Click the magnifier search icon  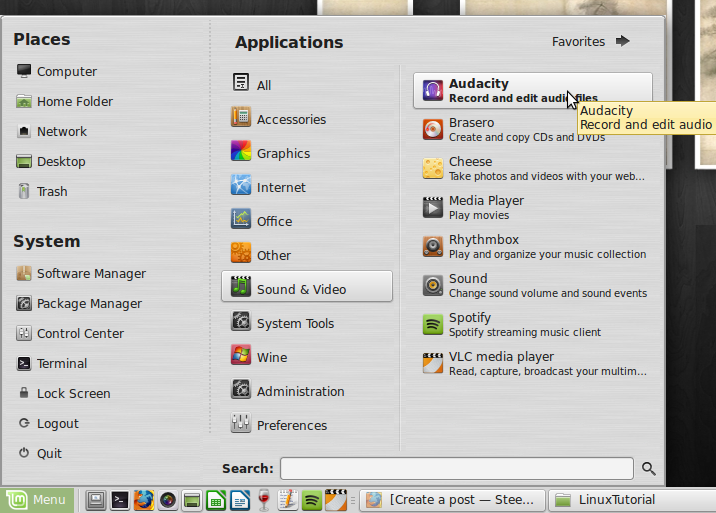[648, 469]
